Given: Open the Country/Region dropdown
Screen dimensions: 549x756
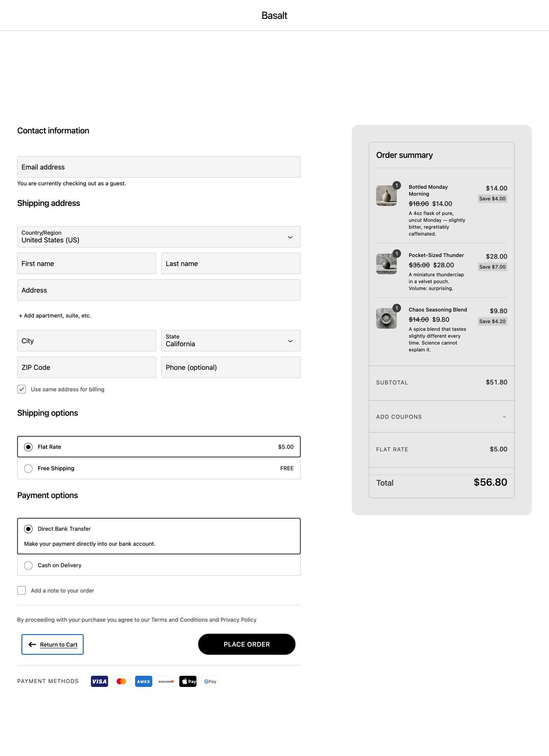Looking at the screenshot, I should pos(159,237).
